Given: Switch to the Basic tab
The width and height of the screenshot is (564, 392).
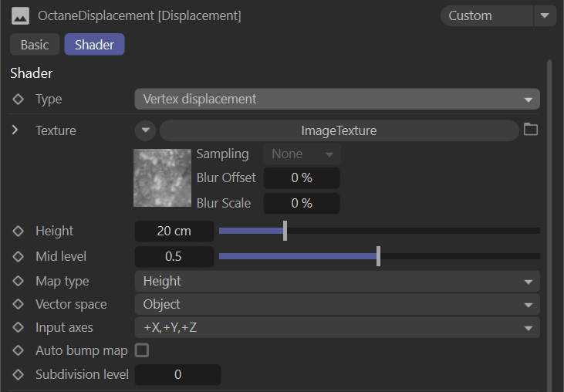Looking at the screenshot, I should 35,45.
